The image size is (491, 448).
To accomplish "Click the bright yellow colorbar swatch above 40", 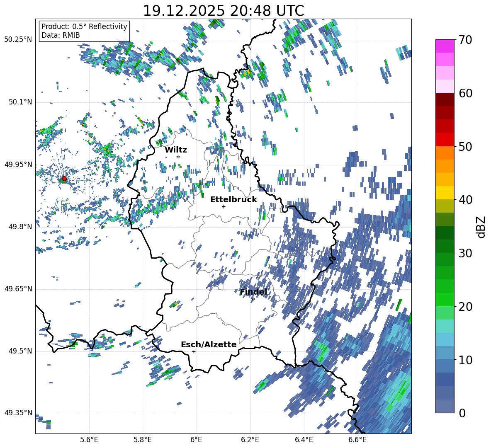I will pyautogui.click(x=445, y=193).
